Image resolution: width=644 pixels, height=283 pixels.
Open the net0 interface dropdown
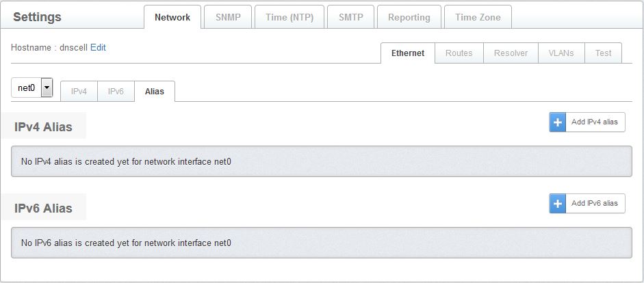(x=47, y=87)
